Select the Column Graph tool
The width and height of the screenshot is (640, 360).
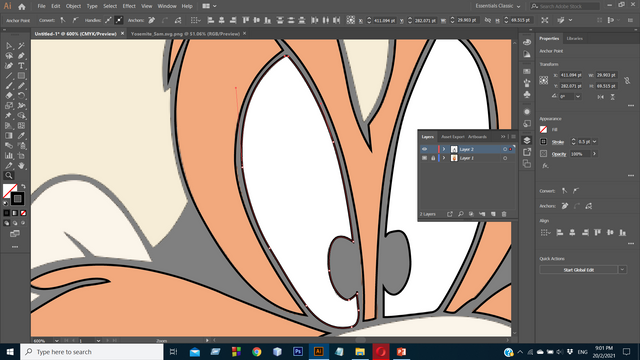9,156
